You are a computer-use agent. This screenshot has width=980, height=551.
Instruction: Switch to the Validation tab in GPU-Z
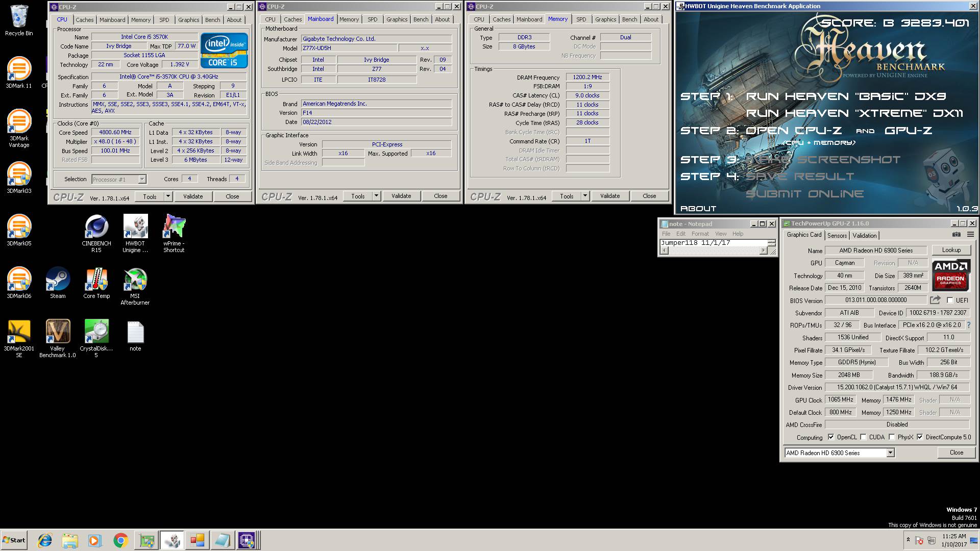[865, 235]
